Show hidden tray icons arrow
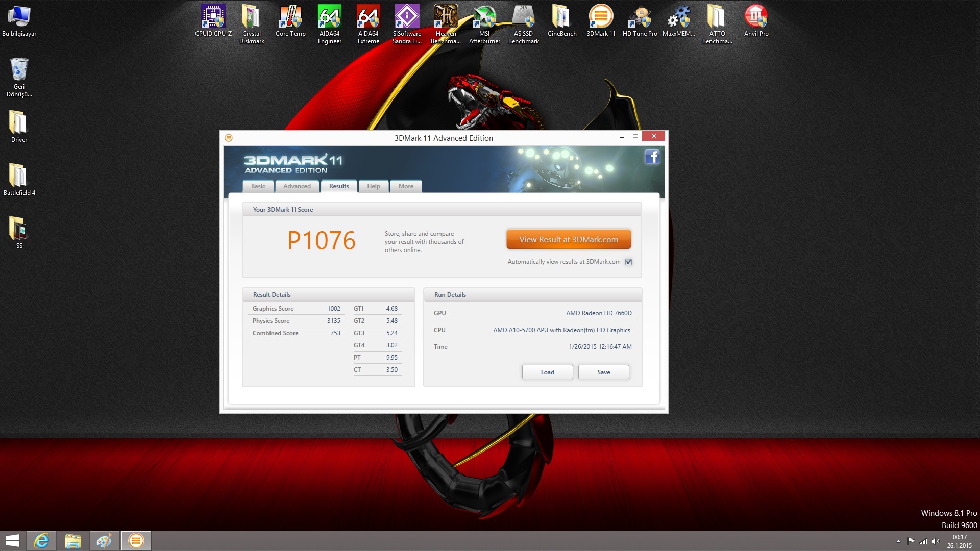The image size is (980, 551). point(898,541)
